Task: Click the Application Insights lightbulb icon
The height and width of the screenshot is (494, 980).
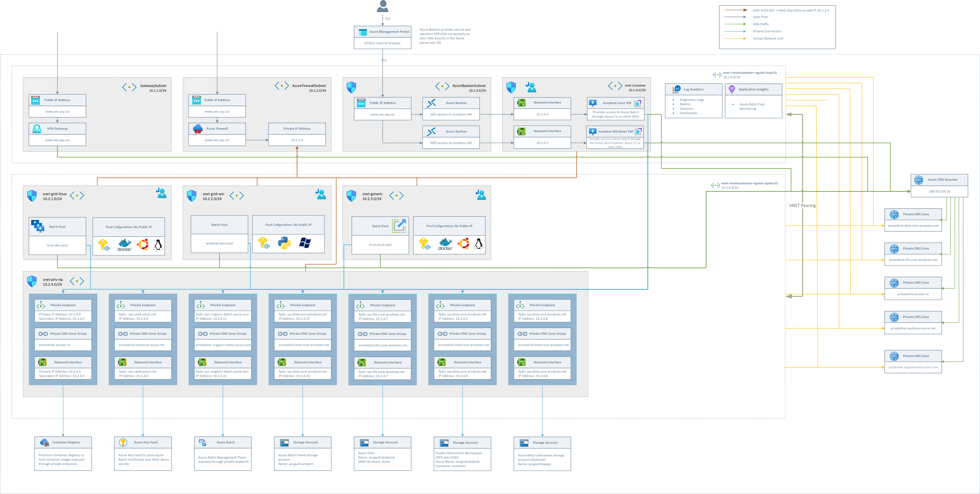Action: pyautogui.click(x=732, y=89)
